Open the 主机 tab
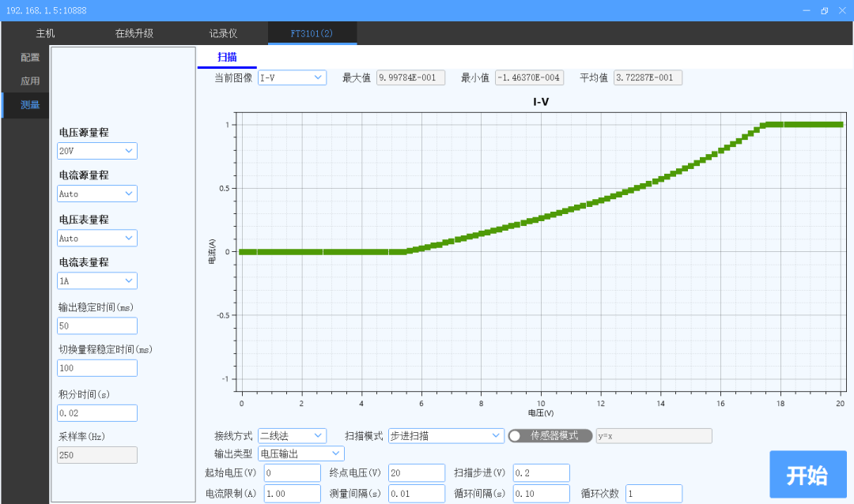854x504 pixels. coord(45,33)
